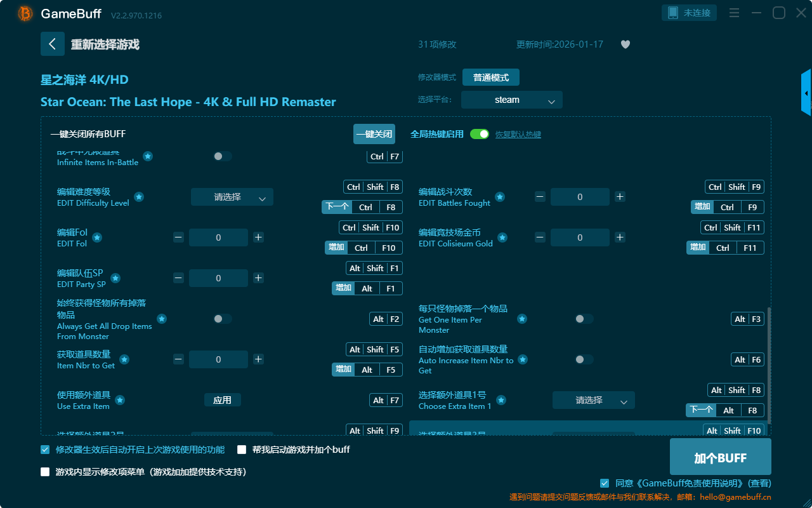
Task: Click the restore default hotkeys link
Action: (x=518, y=135)
